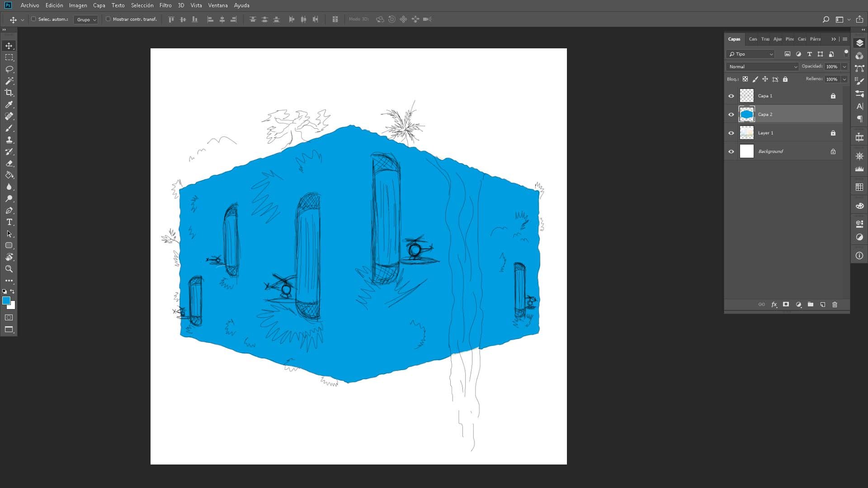
Task: Toggle lock image pixels brush icon
Action: point(755,79)
